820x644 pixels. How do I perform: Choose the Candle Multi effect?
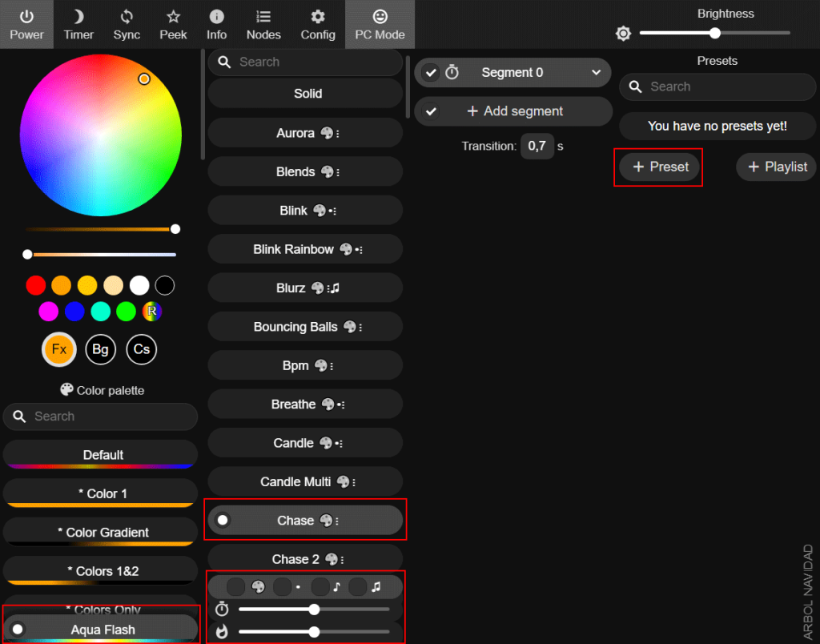coord(305,481)
